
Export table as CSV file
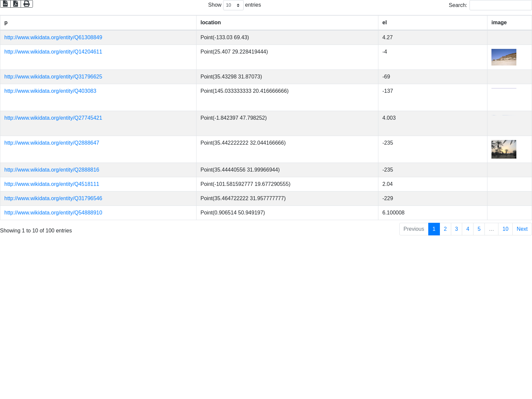(5, 4)
